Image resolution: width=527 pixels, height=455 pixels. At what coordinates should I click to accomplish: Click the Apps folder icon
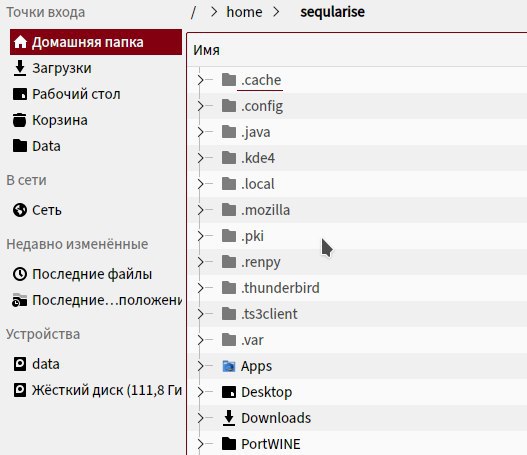[x=229, y=366]
